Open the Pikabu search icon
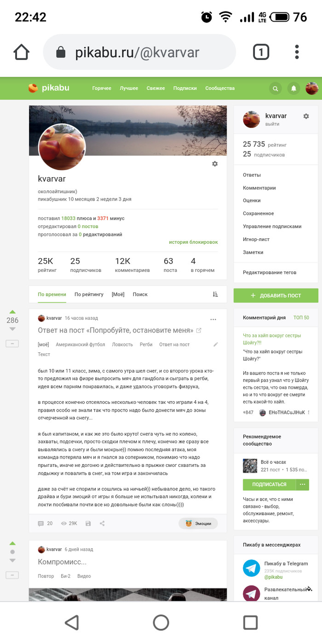Image resolution: width=322 pixels, height=644 pixels. point(275,88)
